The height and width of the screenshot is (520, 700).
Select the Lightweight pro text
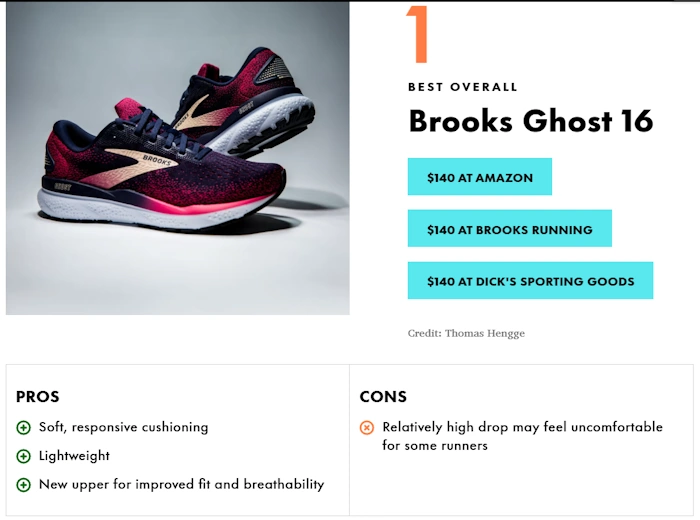[x=74, y=456]
